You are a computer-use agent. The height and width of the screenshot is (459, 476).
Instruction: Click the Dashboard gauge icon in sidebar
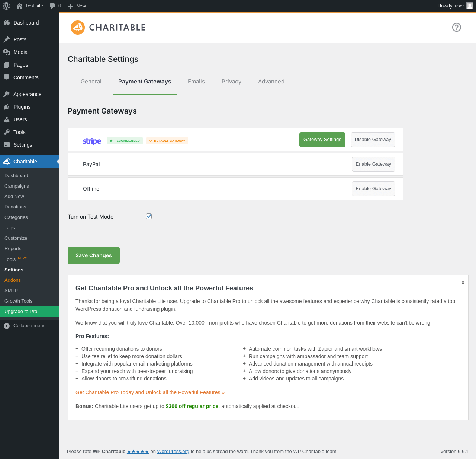pyautogui.click(x=7, y=23)
